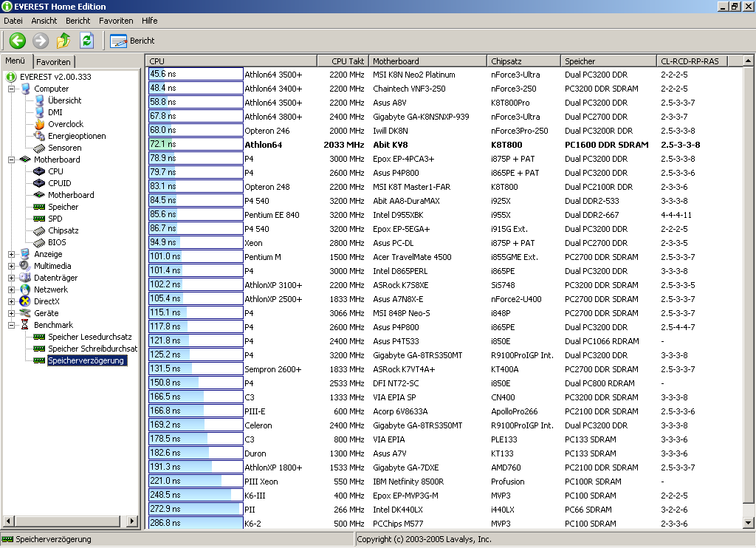This screenshot has height=548, width=756.
Task: Select the 72.1 ns Athlon64 latency bar
Action: [196, 144]
